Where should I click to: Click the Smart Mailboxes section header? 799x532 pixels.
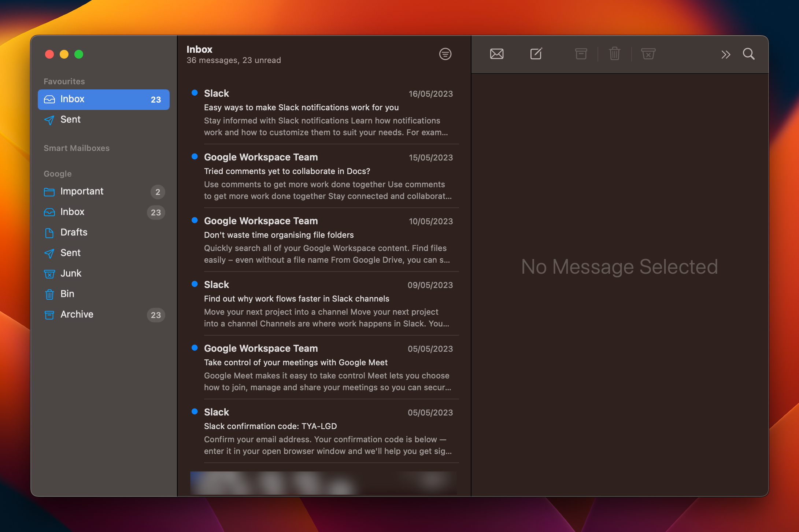(x=77, y=148)
